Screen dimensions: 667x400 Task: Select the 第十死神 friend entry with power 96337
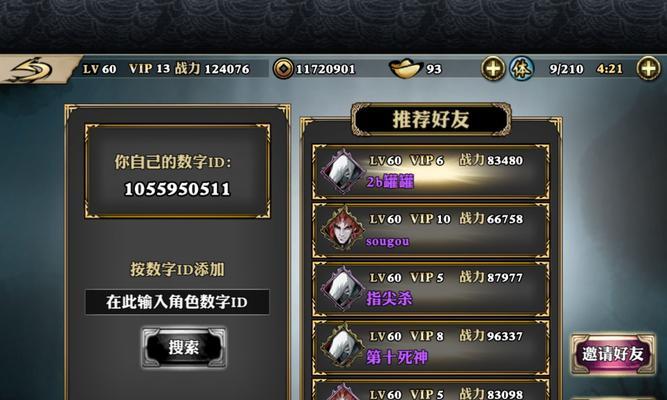coord(431,347)
